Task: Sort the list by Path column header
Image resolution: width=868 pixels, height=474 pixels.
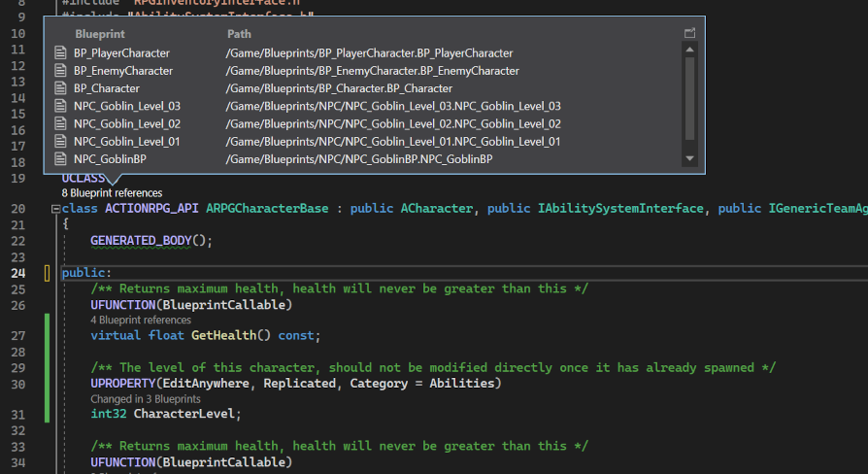Action: [x=239, y=33]
